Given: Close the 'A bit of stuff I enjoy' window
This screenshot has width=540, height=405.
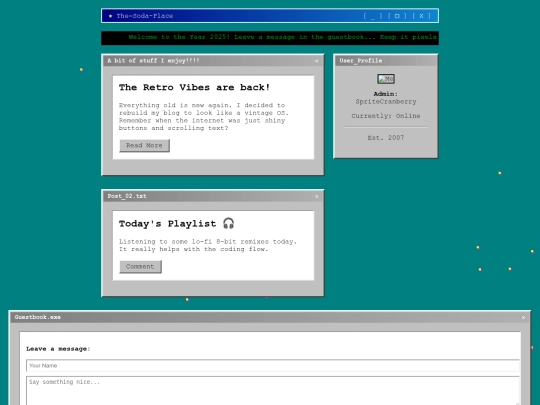Looking at the screenshot, I should click(316, 61).
